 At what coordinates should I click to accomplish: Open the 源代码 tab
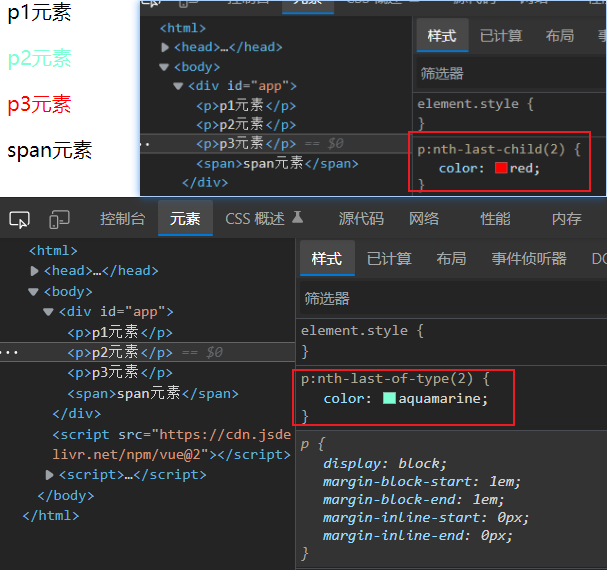pos(361,219)
